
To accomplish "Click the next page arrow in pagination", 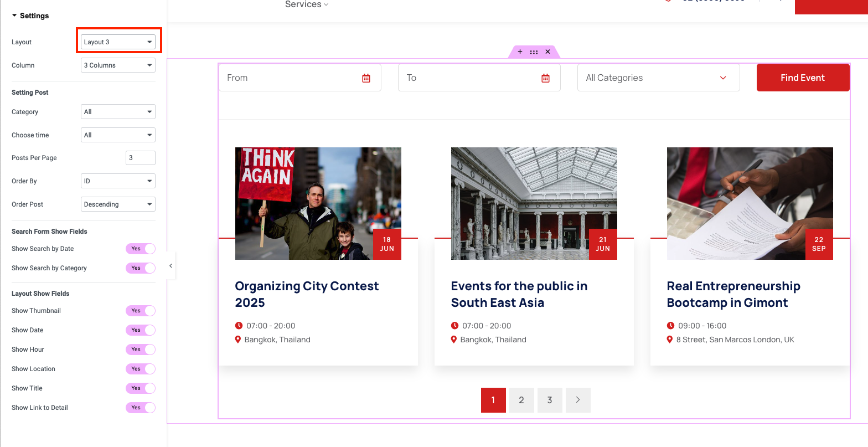I will pyautogui.click(x=577, y=400).
